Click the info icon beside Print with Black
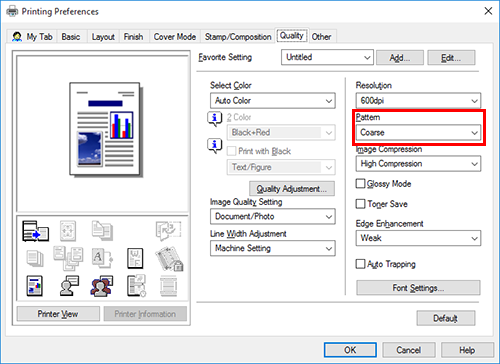 [x=214, y=146]
